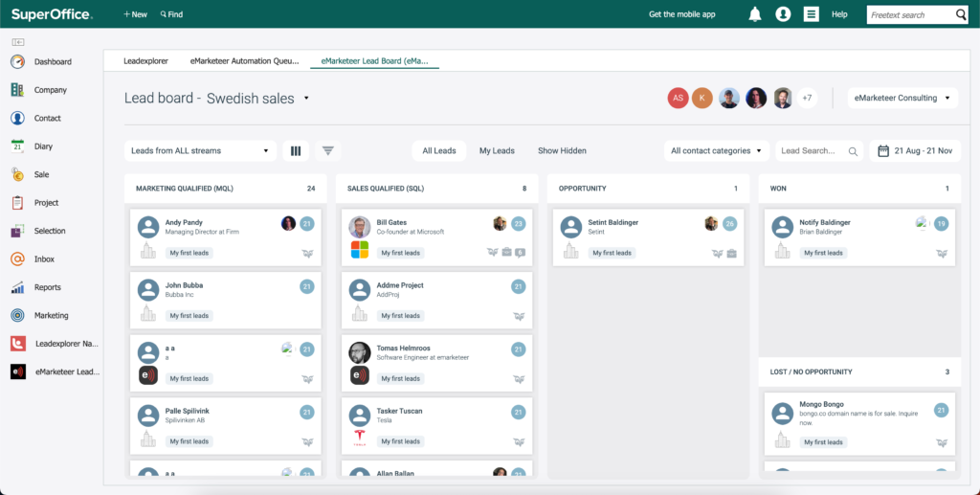Viewport: 980px width, 495px height.
Task: Open the Andy Pandy lead card
Action: coord(225,237)
